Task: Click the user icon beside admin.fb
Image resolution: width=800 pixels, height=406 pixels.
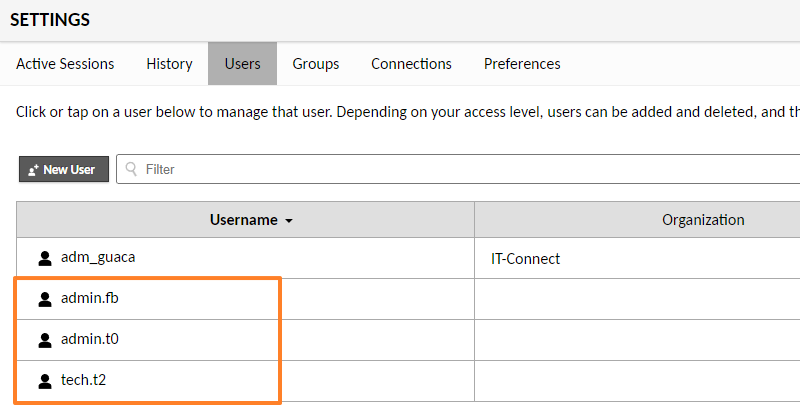Action: coord(45,299)
